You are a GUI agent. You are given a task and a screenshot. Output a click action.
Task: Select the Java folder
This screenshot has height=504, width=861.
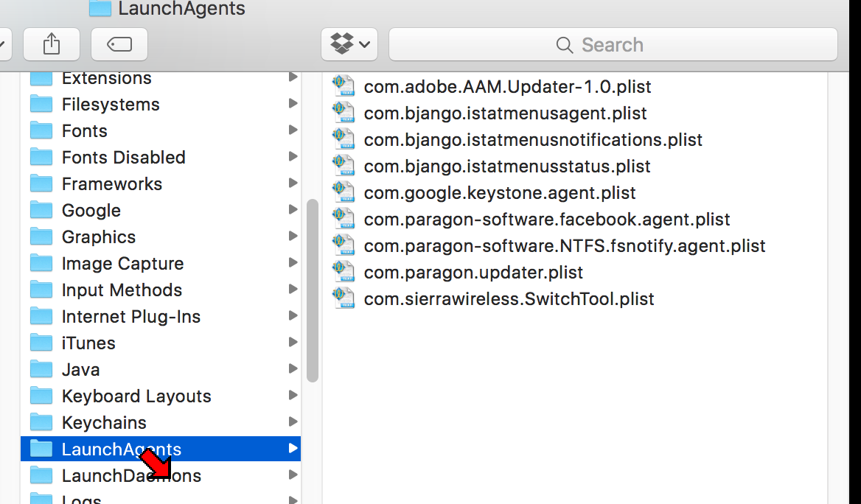(81, 370)
